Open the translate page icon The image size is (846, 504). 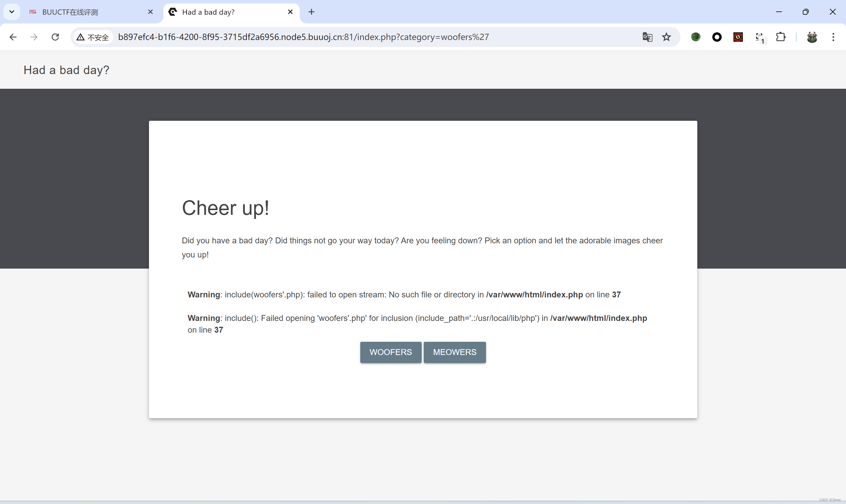[x=647, y=37]
